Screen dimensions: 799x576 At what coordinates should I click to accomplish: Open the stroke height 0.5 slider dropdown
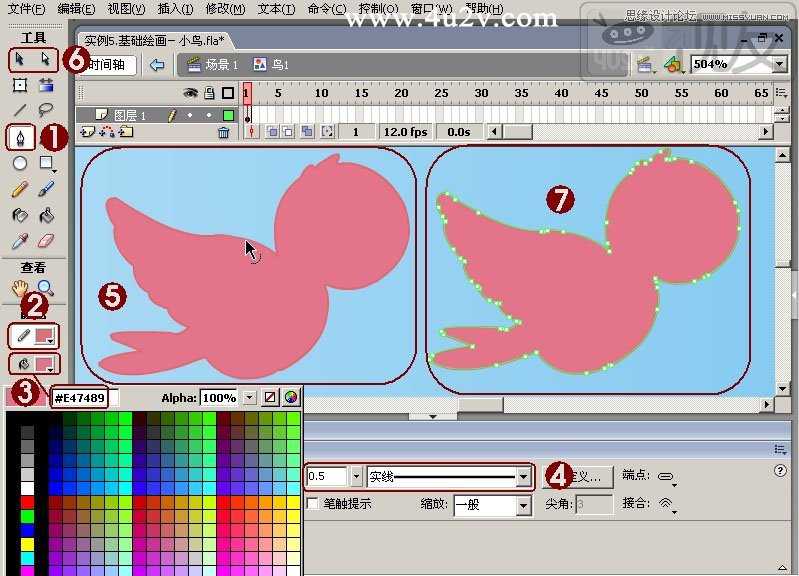pyautogui.click(x=356, y=477)
